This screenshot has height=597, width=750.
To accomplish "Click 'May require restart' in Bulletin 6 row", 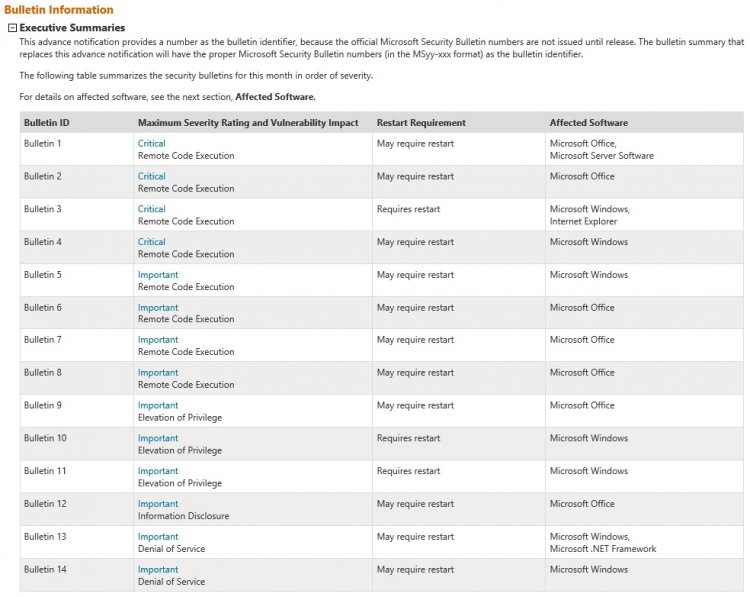I will pos(415,308).
